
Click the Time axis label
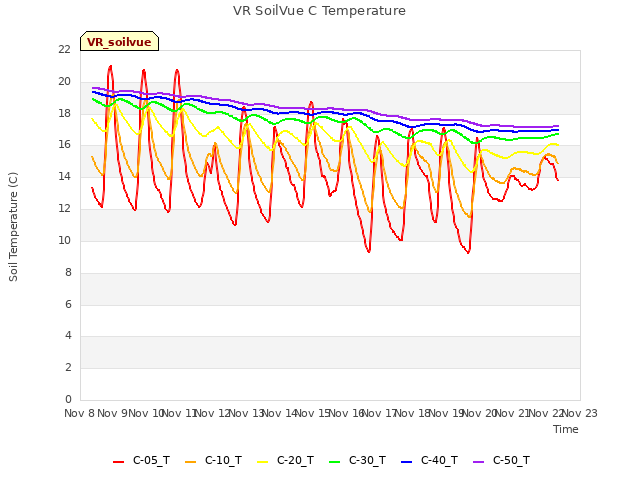(566, 429)
